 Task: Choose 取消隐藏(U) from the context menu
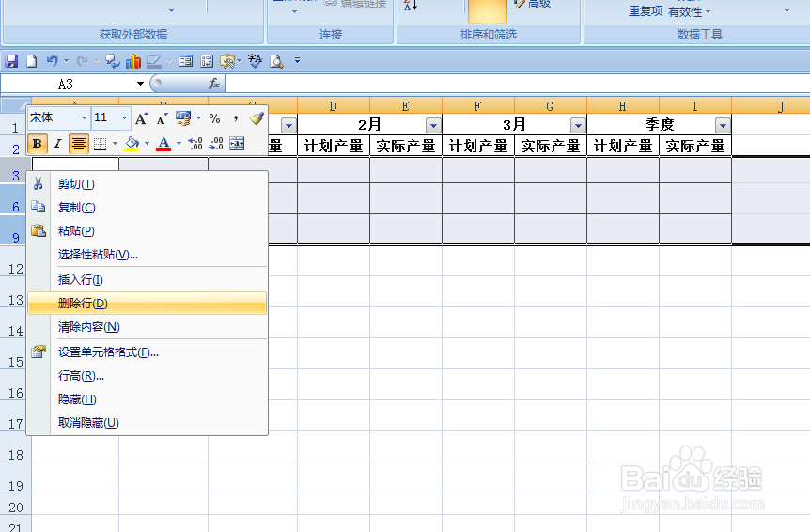click(148, 423)
